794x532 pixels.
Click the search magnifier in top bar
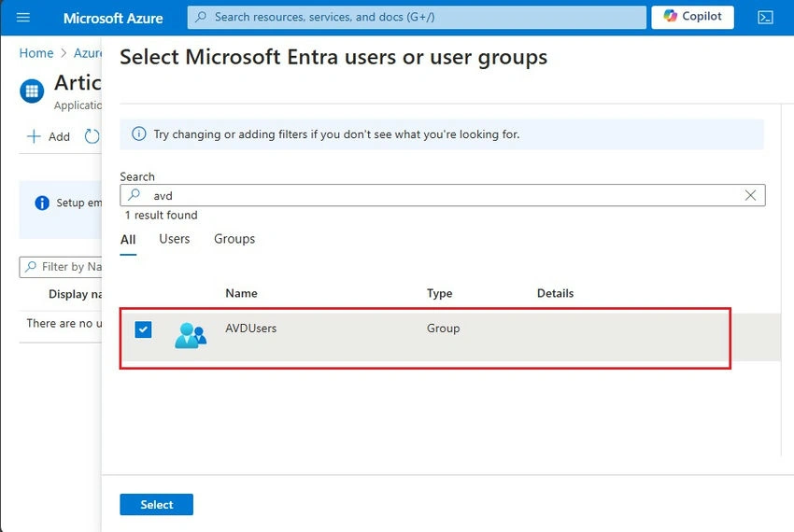201,17
